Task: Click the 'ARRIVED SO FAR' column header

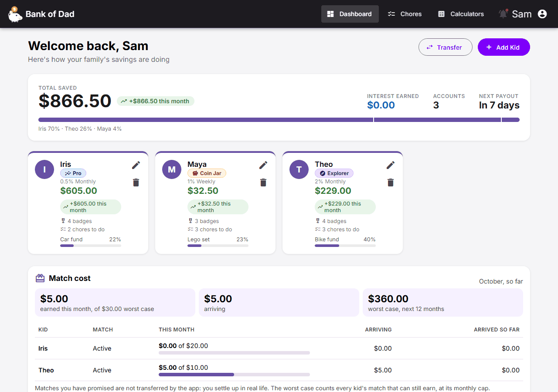Action: click(497, 330)
